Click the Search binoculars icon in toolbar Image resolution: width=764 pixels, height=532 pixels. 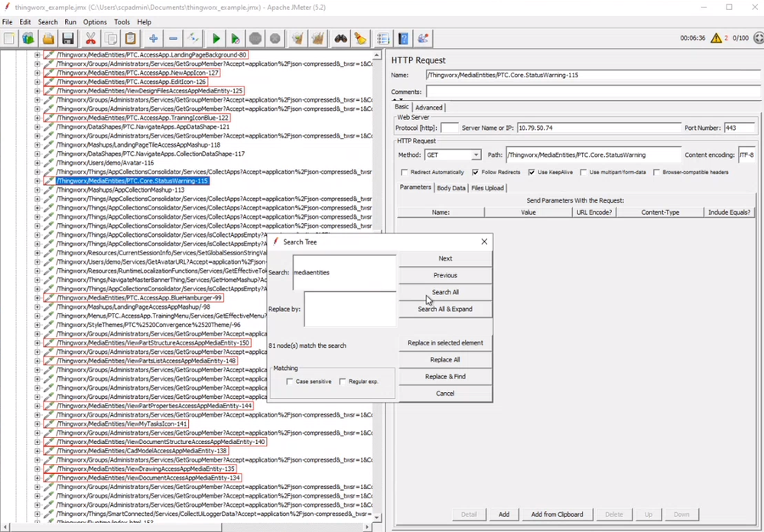(x=341, y=38)
